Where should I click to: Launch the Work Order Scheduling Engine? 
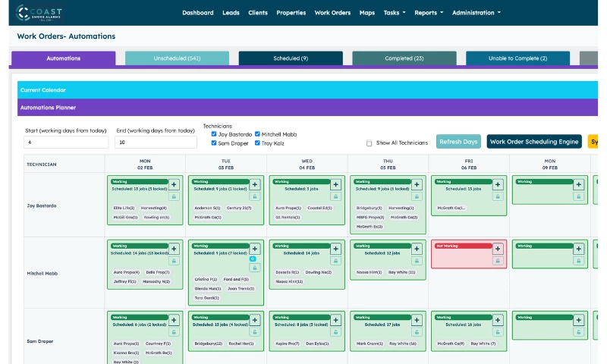pyautogui.click(x=534, y=142)
